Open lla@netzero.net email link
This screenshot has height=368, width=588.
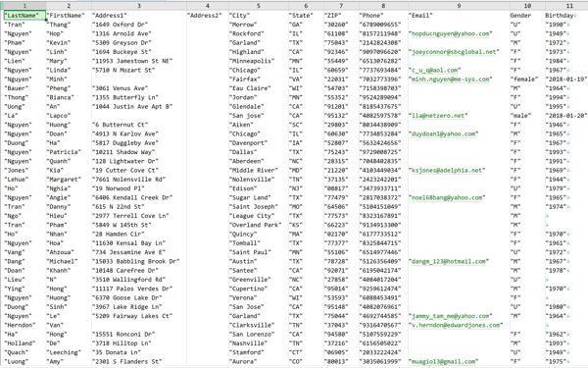tap(438, 116)
